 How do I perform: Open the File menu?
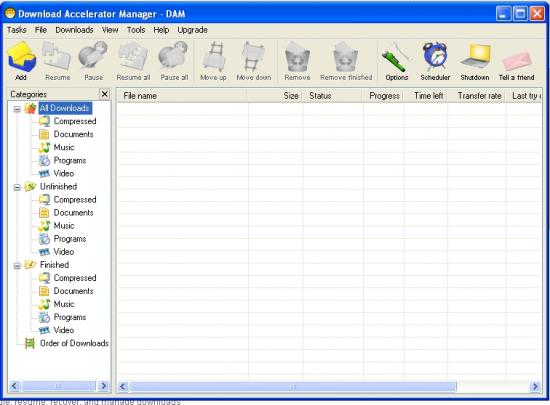(x=41, y=30)
